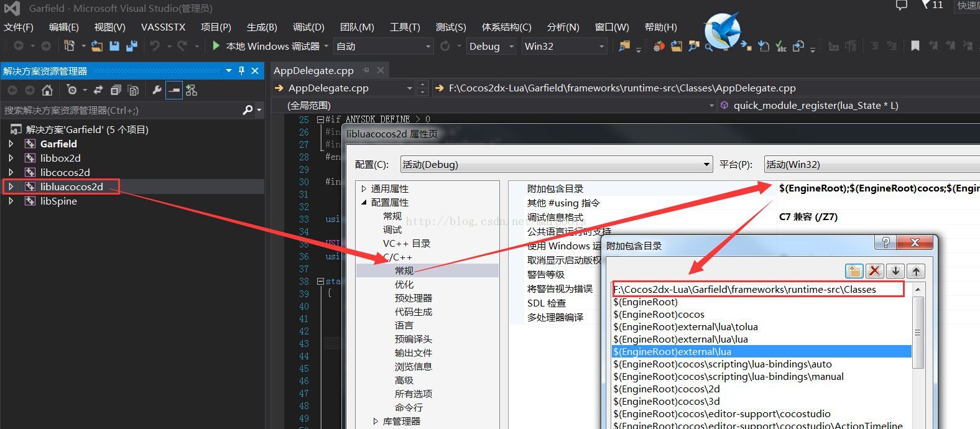The image size is (980, 429).
Task: Open the 生成(B) menu
Action: coord(262,27)
